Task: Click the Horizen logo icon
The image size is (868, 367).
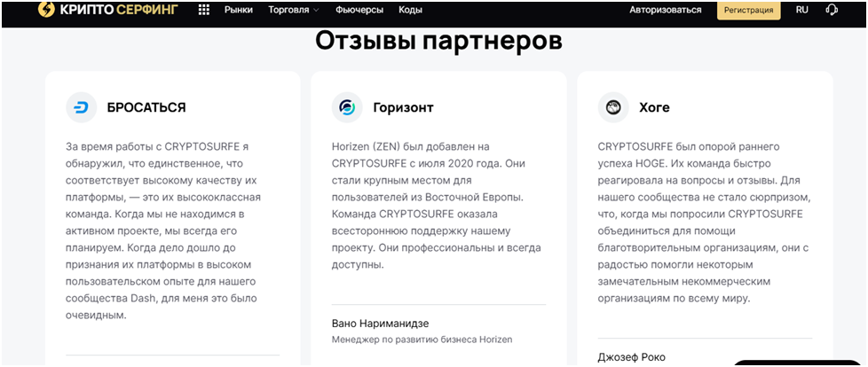Action: [347, 107]
